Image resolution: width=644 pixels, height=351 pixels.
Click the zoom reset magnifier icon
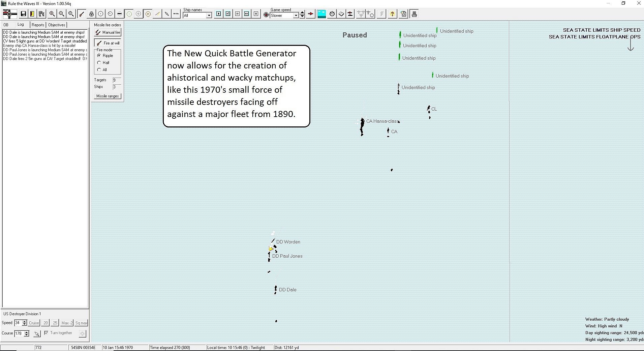click(x=71, y=14)
